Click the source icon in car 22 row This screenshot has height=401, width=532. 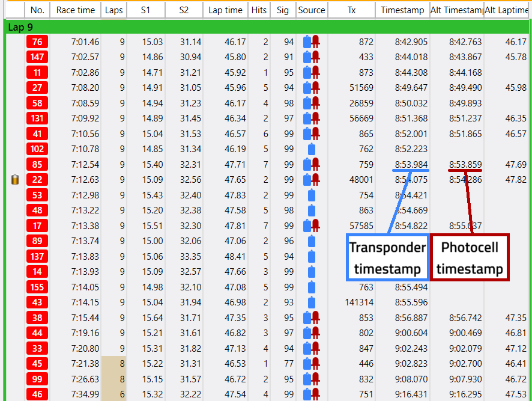pos(312,179)
